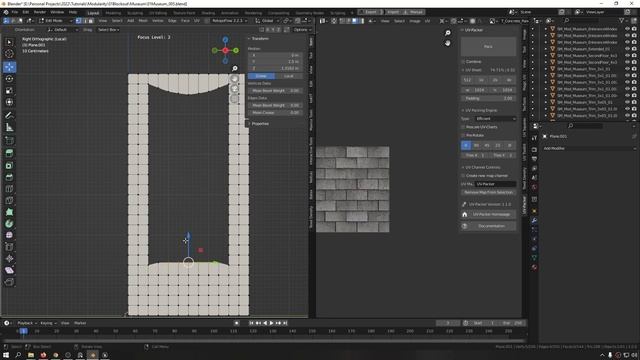Image resolution: width=640 pixels, height=360 pixels.
Task: Open the Options dropdown in viewport header
Action: pos(302,30)
